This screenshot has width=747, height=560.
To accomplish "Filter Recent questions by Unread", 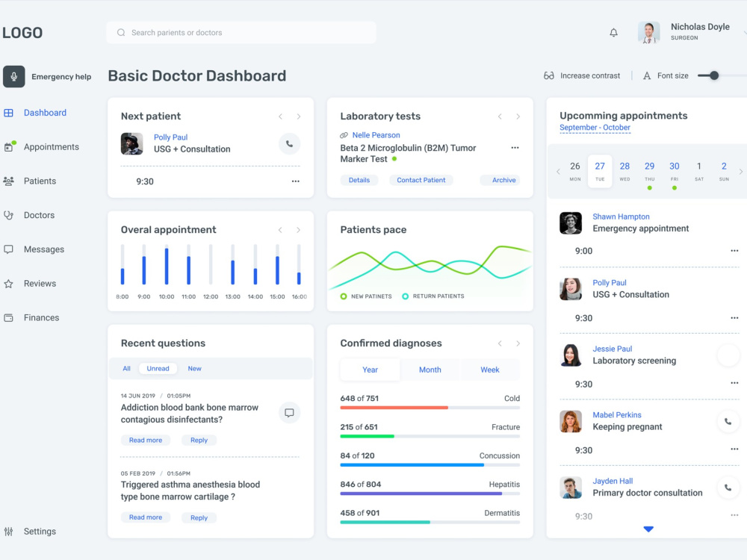I will (x=158, y=369).
